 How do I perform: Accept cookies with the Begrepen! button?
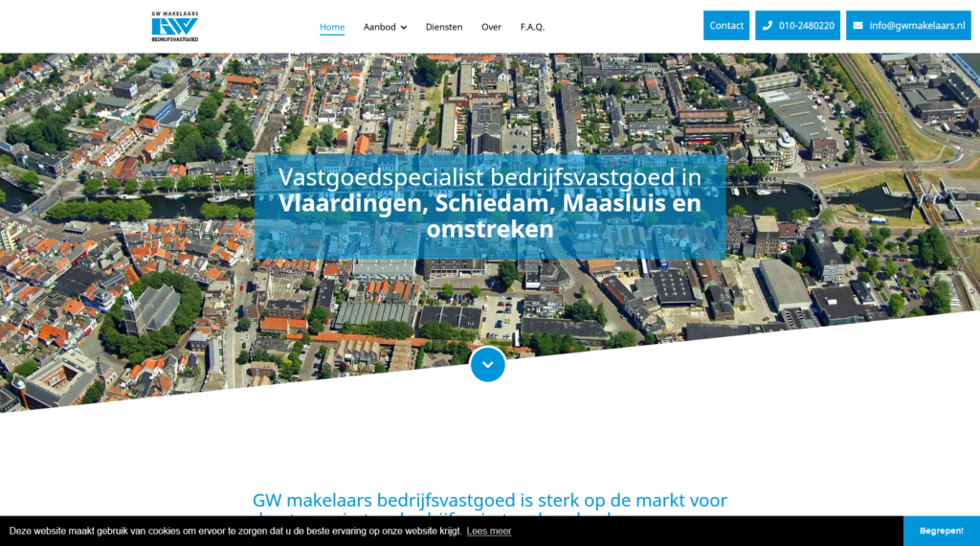tap(941, 531)
